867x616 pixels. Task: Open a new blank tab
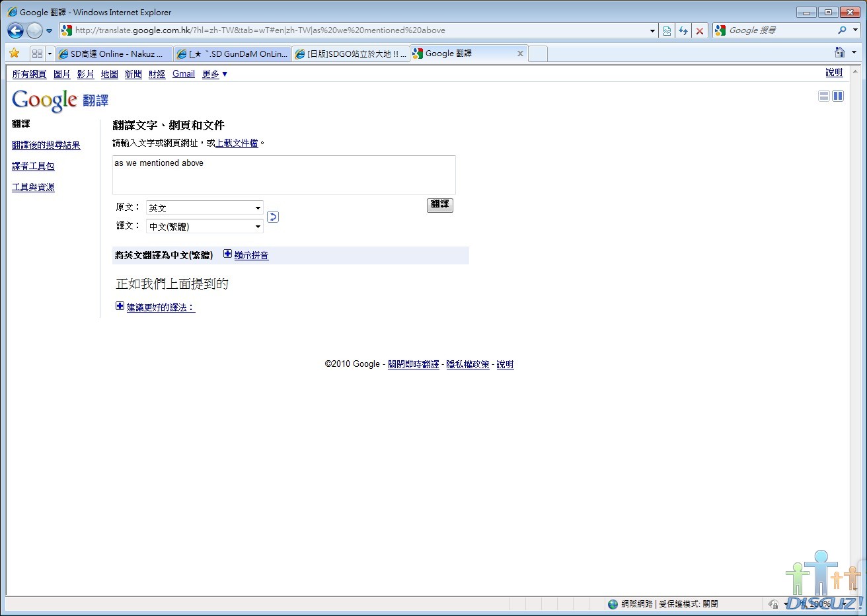(x=538, y=54)
